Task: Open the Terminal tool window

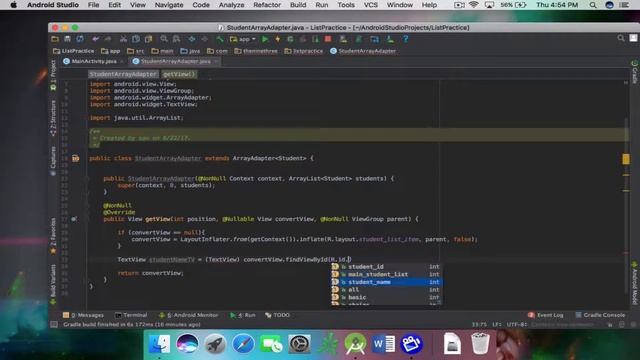Action: (x=131, y=315)
